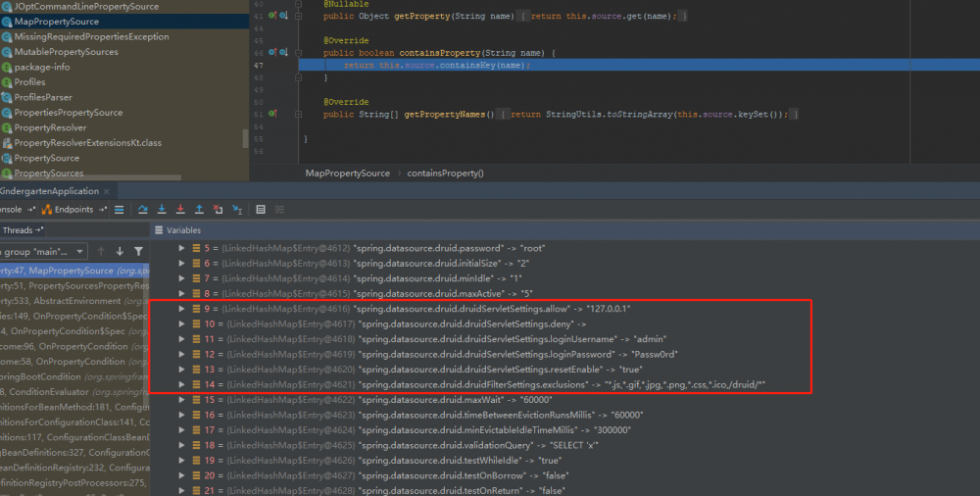Open the Evaluate Expression calculator icon

tap(261, 209)
